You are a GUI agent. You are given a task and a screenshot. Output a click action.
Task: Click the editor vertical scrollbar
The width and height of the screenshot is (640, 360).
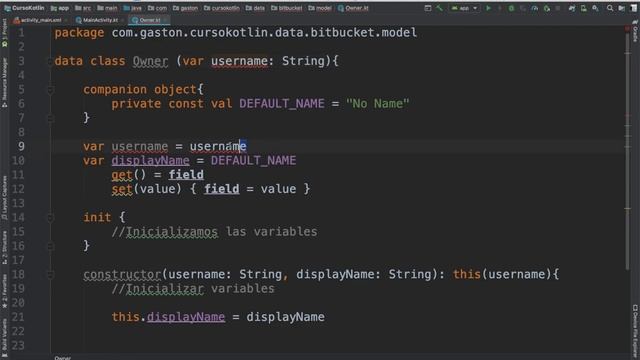tap(627, 151)
